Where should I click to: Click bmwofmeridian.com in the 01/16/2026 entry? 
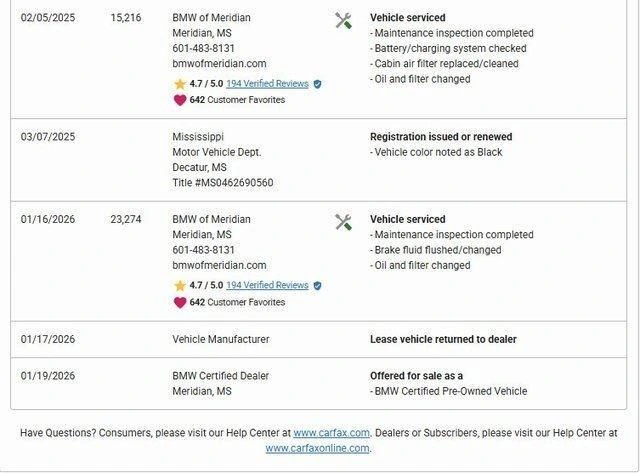(219, 265)
